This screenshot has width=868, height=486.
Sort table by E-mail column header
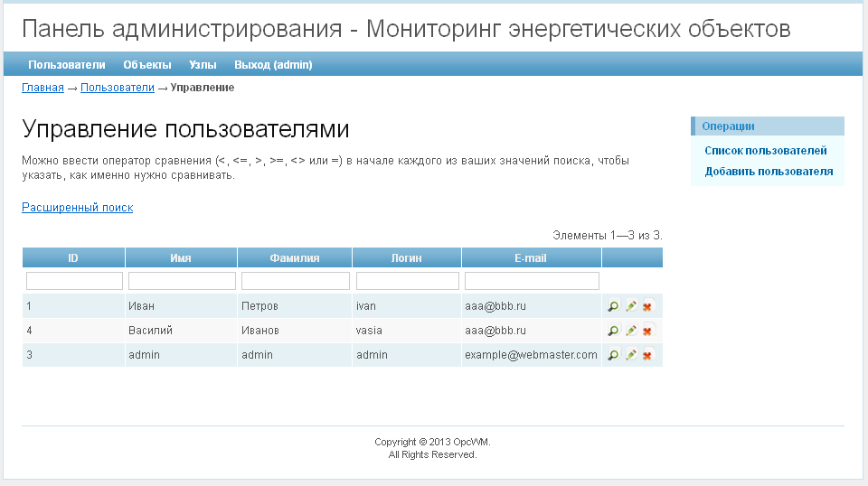point(531,258)
